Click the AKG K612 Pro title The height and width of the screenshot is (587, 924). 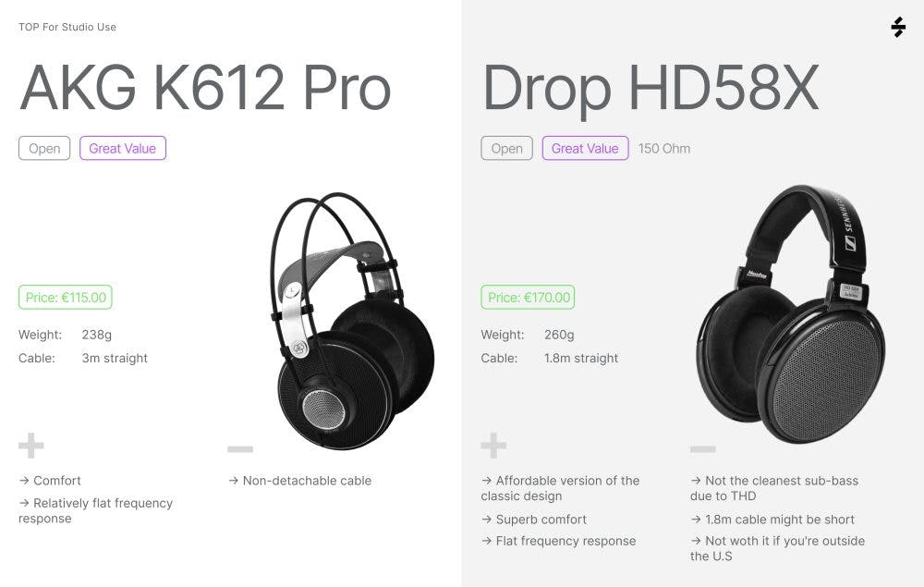(x=205, y=89)
